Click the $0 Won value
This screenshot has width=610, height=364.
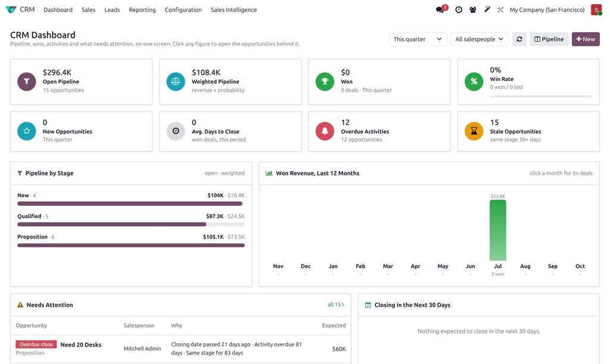click(x=346, y=72)
